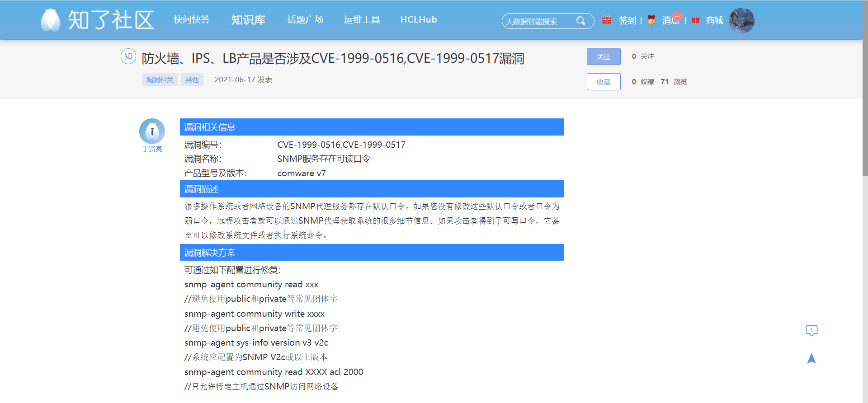Viewport: 868px width, 403px height.
Task: Click the 知了社区 logo
Action: (97, 20)
